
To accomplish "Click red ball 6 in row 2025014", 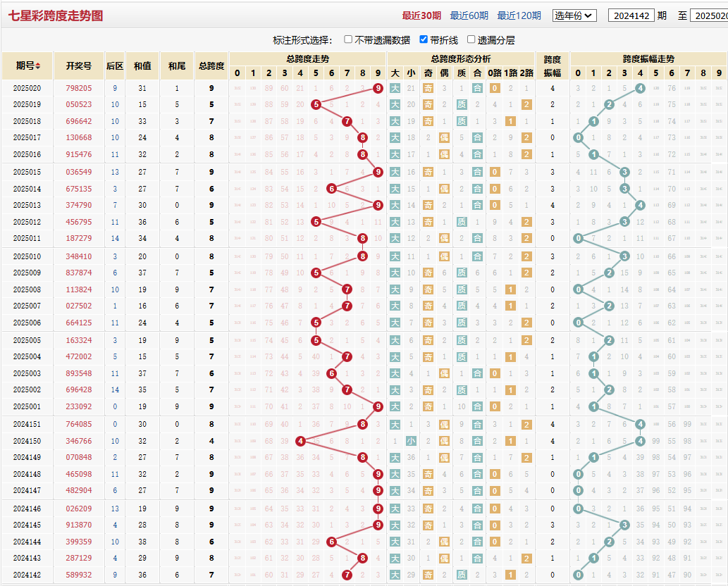I will pyautogui.click(x=331, y=189).
